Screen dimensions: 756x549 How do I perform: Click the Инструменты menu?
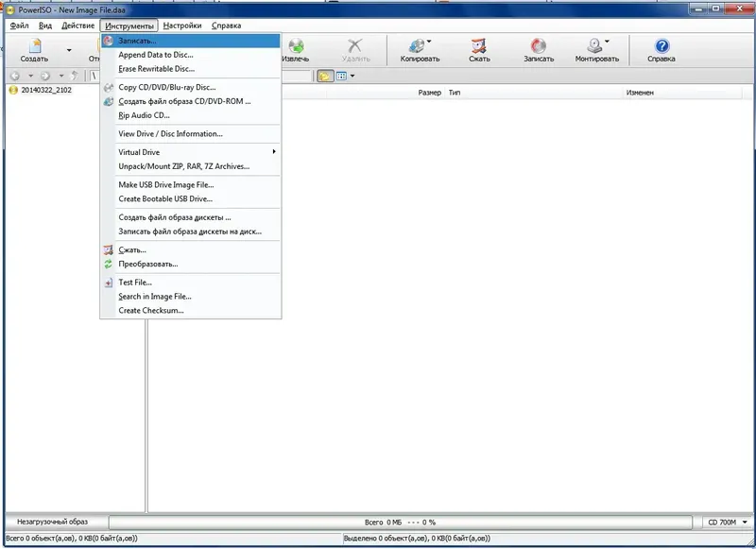click(129, 26)
